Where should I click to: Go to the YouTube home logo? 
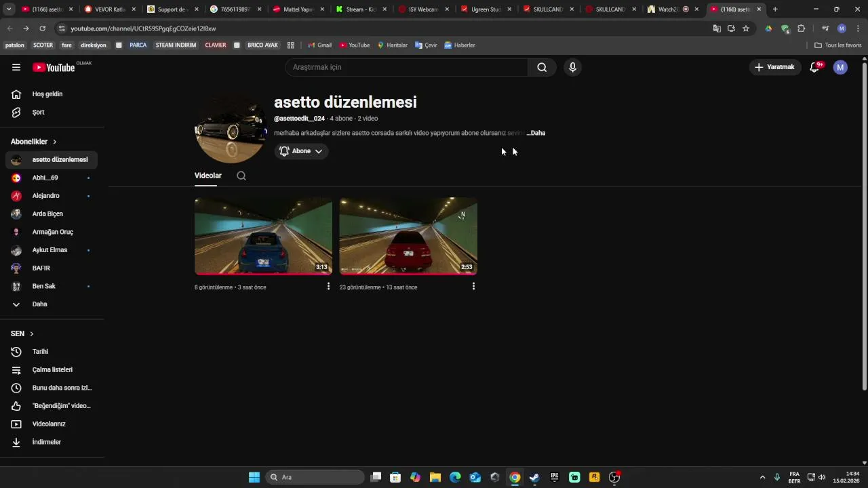[x=54, y=67]
